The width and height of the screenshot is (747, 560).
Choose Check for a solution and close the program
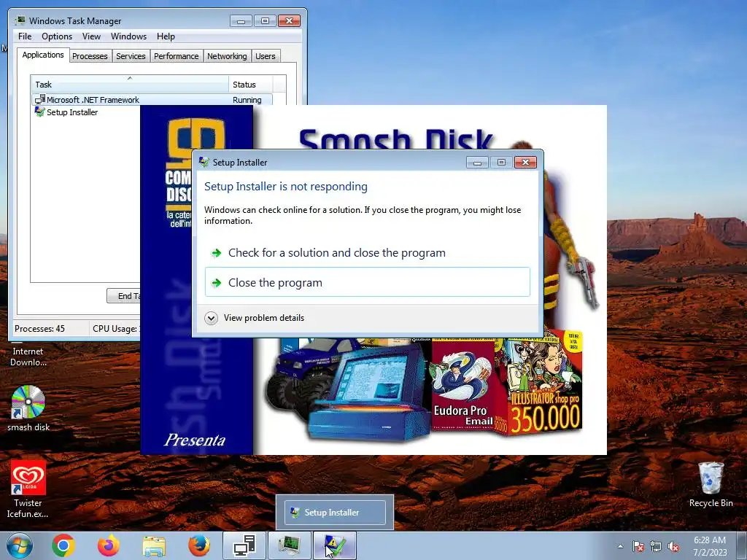click(368, 252)
